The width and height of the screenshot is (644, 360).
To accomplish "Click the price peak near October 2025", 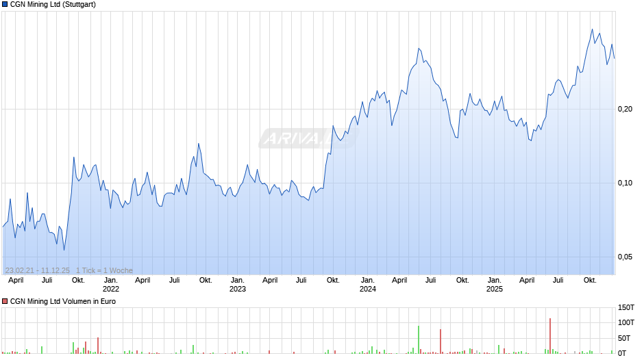I will (x=592, y=29).
